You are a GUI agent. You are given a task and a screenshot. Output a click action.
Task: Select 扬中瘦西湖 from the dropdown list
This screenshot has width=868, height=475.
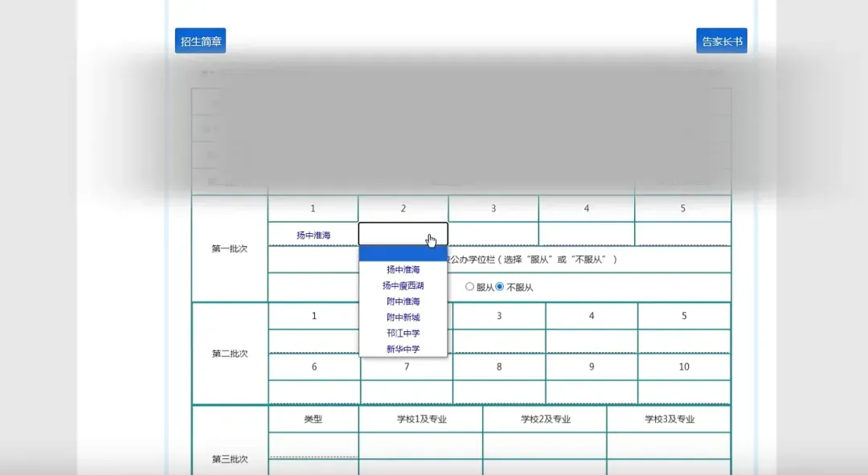click(x=403, y=285)
